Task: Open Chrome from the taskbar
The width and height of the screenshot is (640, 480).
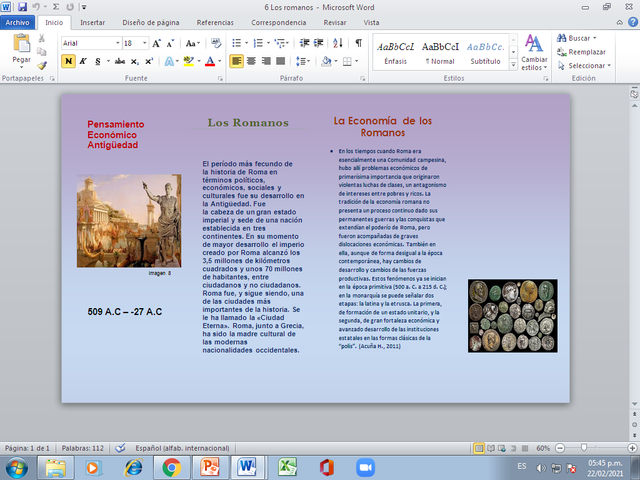Action: [171, 467]
